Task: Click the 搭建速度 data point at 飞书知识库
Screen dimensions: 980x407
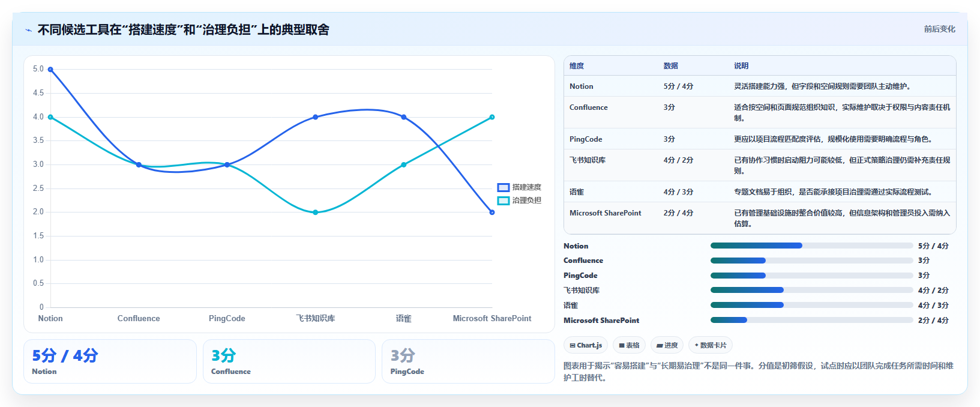Action: pyautogui.click(x=316, y=117)
